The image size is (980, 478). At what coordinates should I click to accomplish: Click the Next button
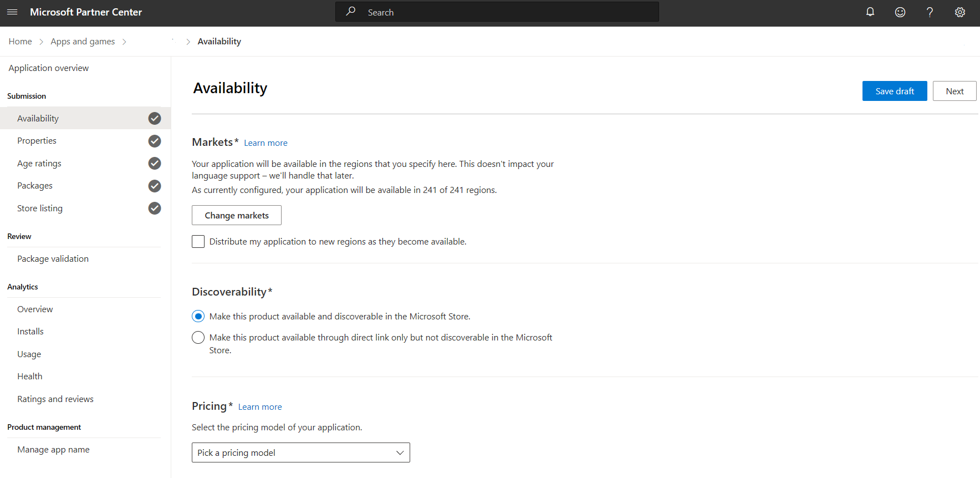[955, 91]
